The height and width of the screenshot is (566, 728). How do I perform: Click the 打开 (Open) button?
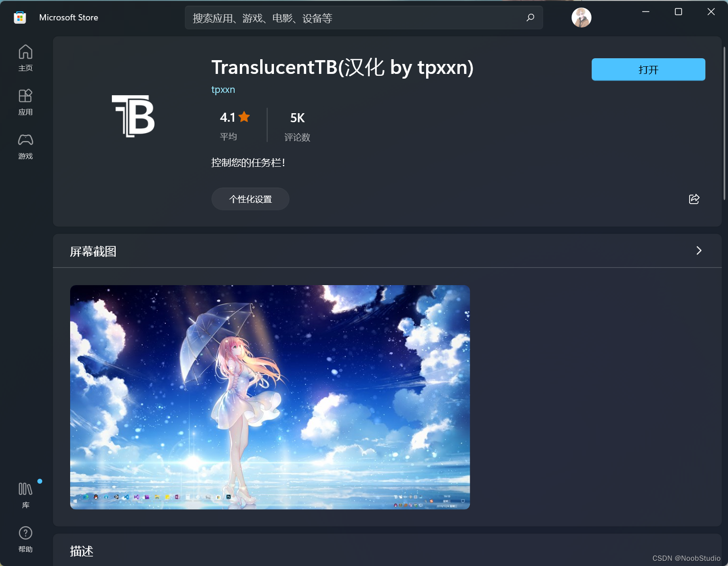[x=648, y=70]
